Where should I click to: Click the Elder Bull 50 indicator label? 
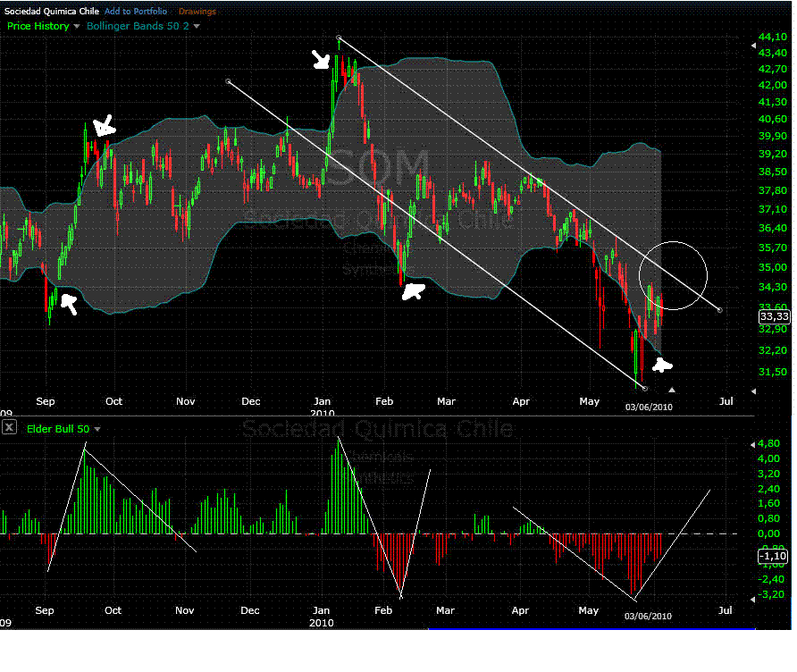(55, 429)
